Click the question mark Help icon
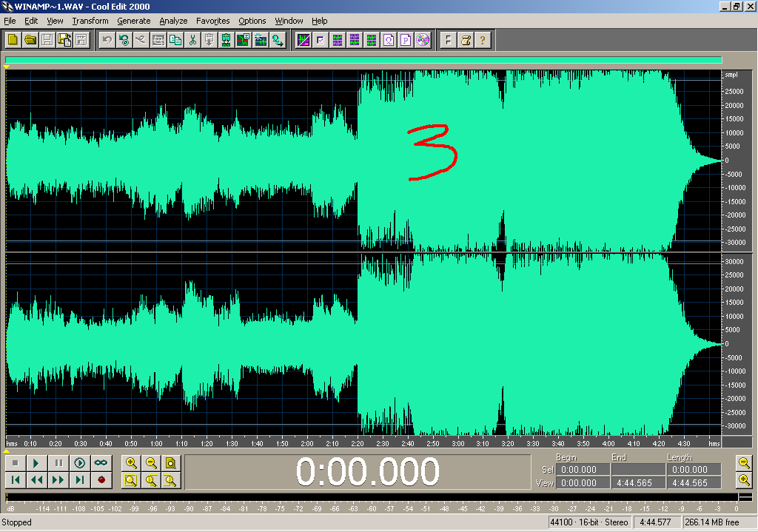Image resolution: width=758 pixels, height=532 pixels. (483, 40)
